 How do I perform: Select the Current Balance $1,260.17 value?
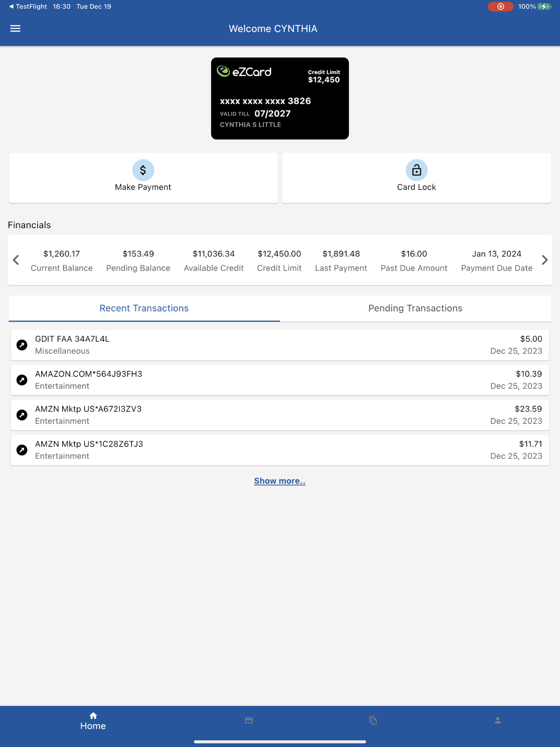tap(62, 254)
